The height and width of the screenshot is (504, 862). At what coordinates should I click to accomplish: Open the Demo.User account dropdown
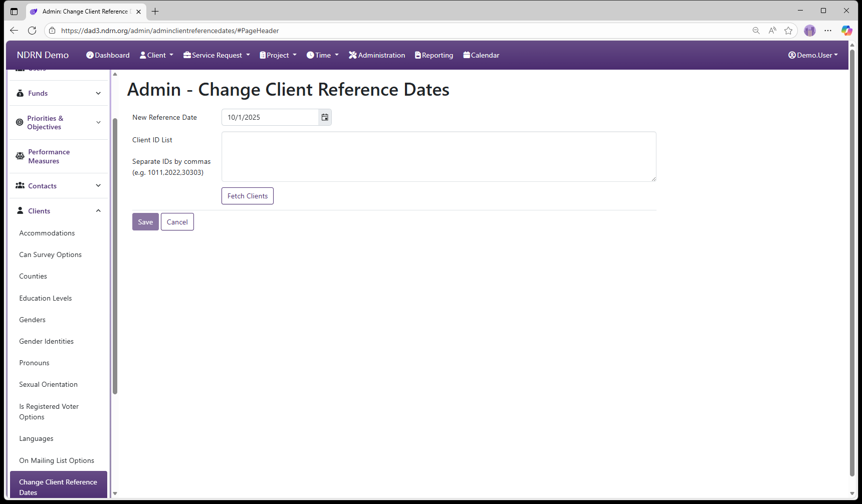coord(813,55)
